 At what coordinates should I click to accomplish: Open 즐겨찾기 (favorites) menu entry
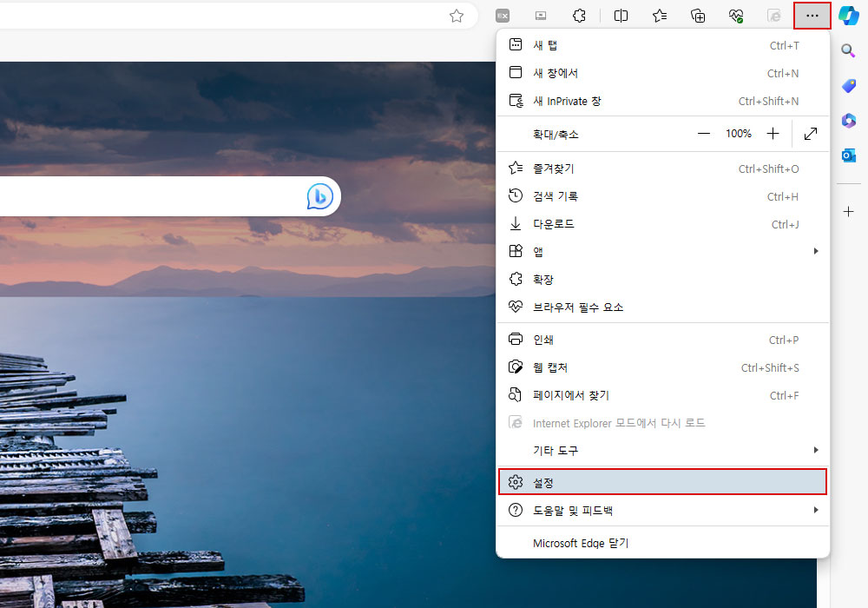point(662,169)
